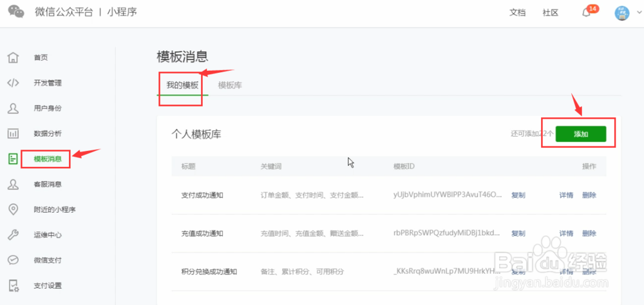Click the 模板消息 template icon

tap(14, 159)
